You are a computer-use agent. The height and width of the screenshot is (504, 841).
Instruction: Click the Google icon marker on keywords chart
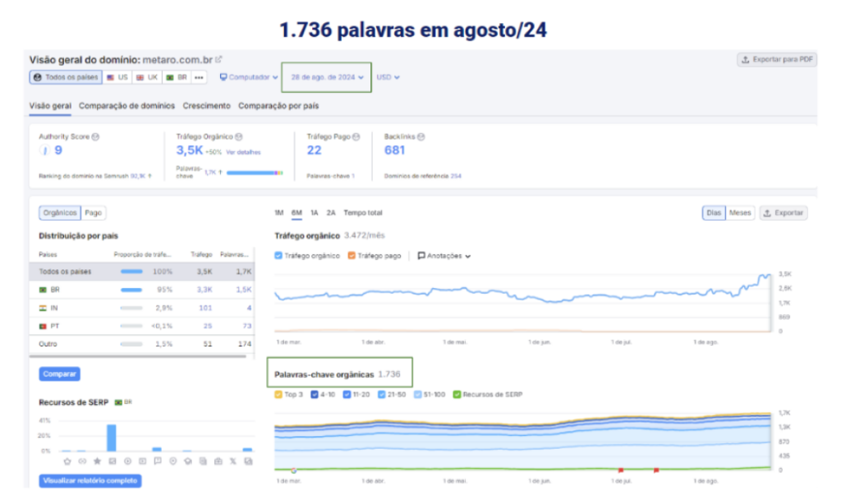pos(294,470)
